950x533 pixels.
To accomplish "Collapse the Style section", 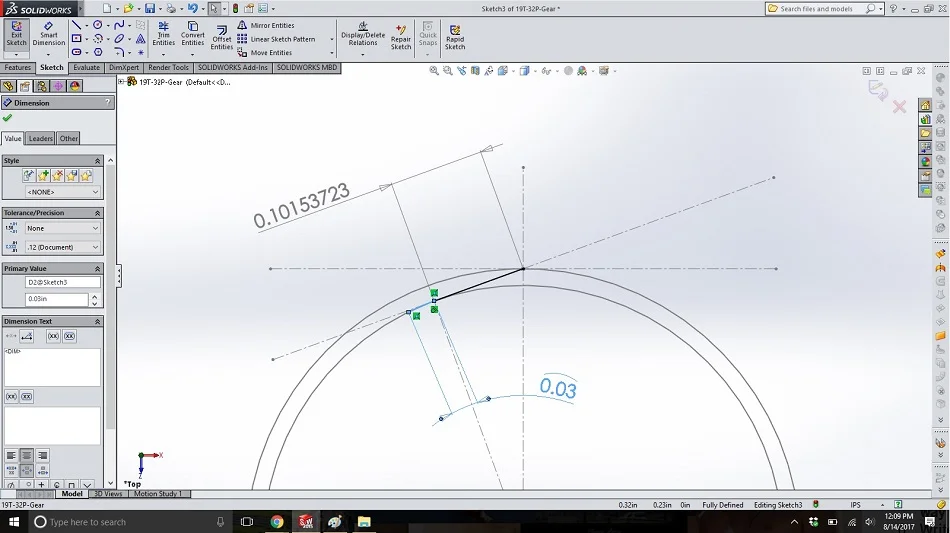I will (x=97, y=161).
